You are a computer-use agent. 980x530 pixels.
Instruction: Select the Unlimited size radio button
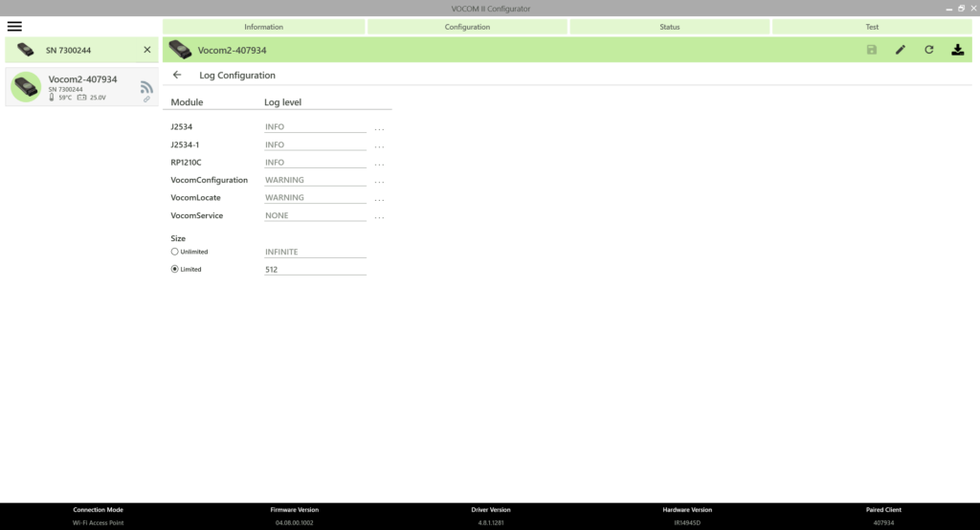coord(174,252)
